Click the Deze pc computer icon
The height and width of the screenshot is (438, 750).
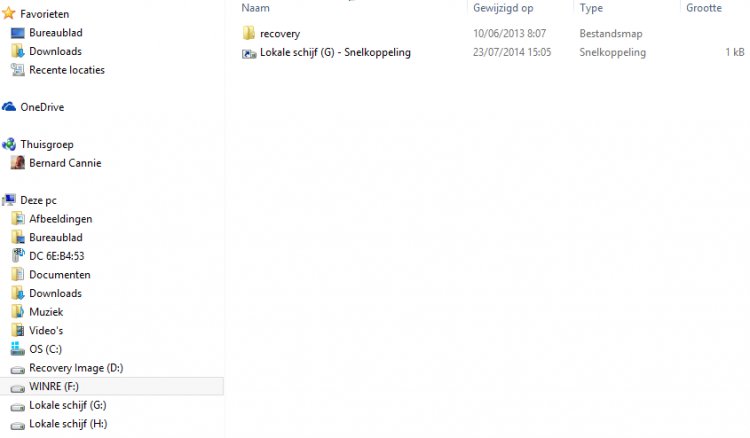(x=9, y=200)
